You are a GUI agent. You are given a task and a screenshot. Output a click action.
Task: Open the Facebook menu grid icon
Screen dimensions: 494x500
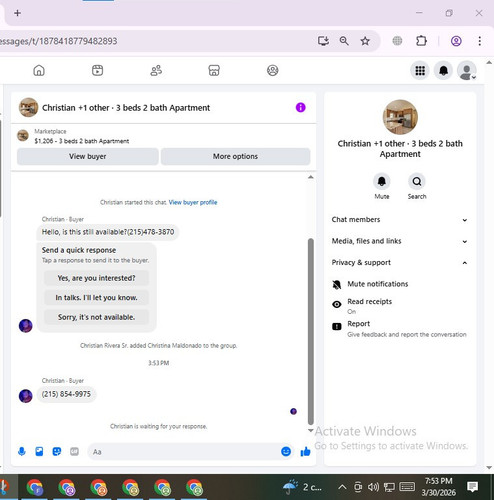pyautogui.click(x=420, y=71)
